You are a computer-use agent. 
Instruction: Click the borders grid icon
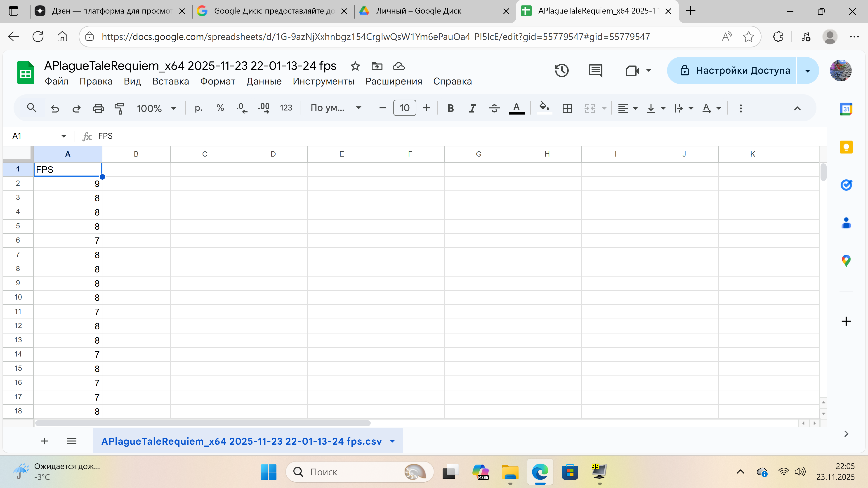pos(567,108)
